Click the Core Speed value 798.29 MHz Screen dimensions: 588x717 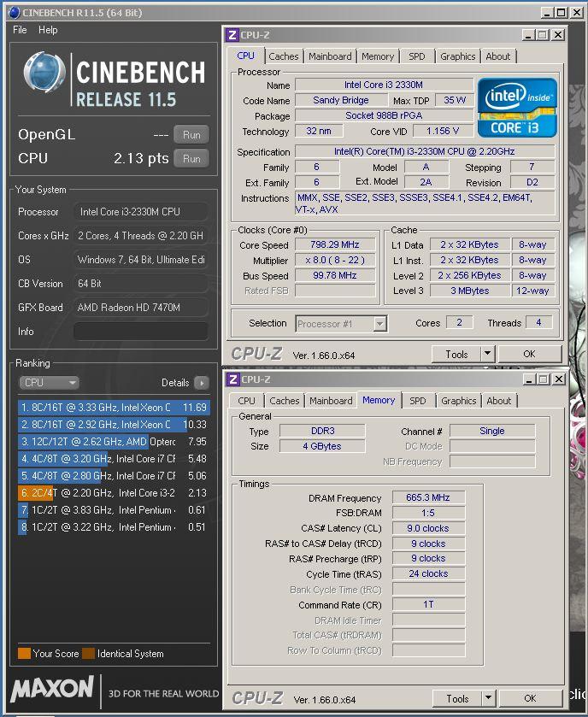pyautogui.click(x=335, y=244)
